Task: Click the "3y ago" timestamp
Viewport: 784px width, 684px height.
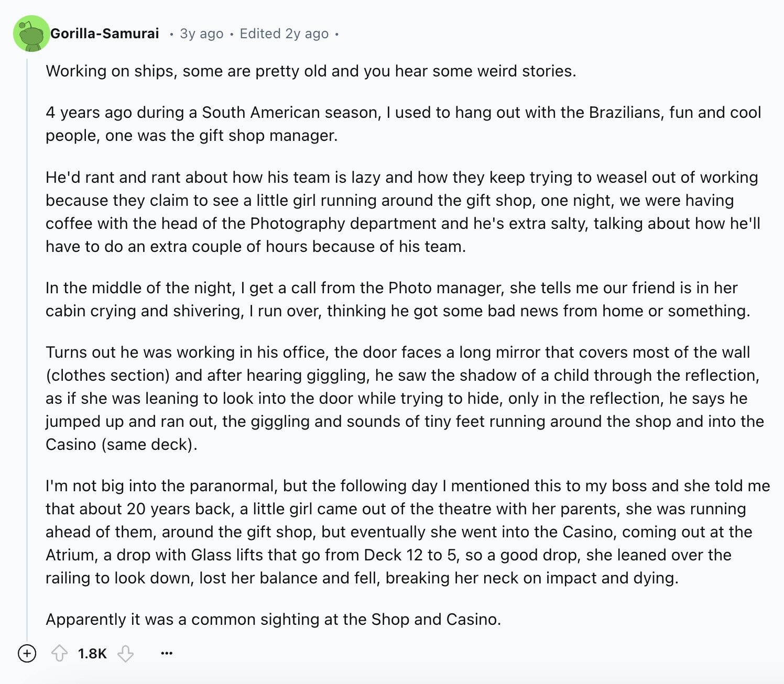Action: (202, 34)
